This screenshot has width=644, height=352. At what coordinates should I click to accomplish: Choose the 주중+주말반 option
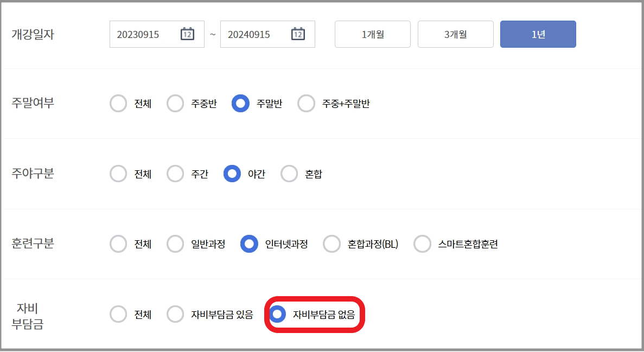306,103
